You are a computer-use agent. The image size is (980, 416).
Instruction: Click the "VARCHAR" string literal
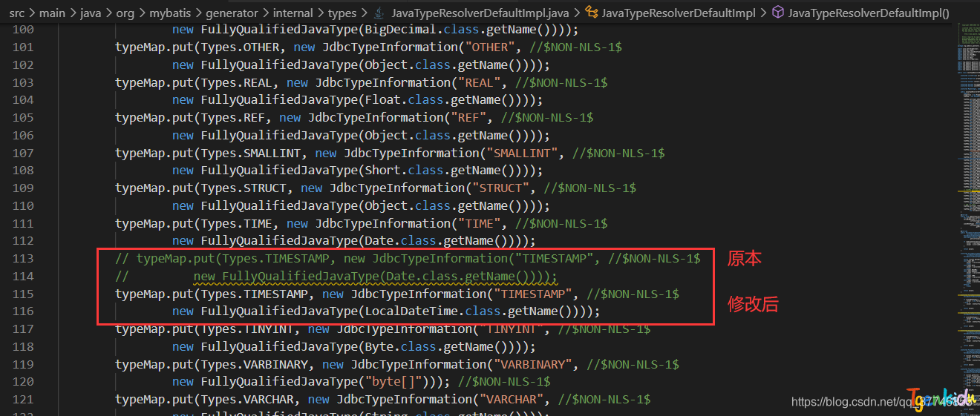(x=512, y=399)
